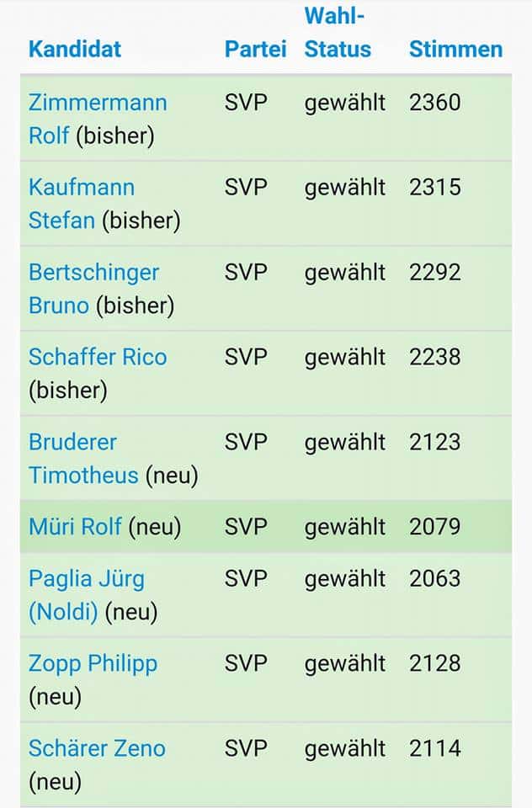Open candidate link Zopp Philipp
The image size is (532, 808).
tap(93, 663)
